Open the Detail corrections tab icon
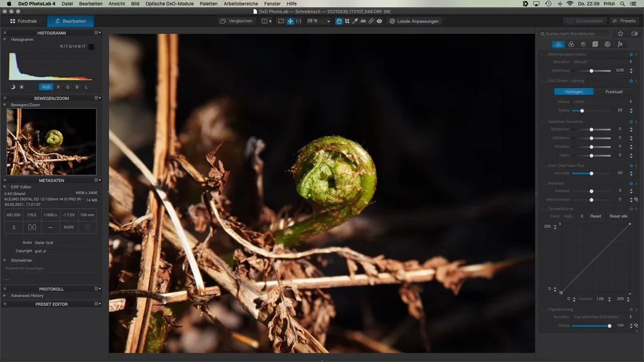The width and height of the screenshot is (644, 362). point(583,44)
